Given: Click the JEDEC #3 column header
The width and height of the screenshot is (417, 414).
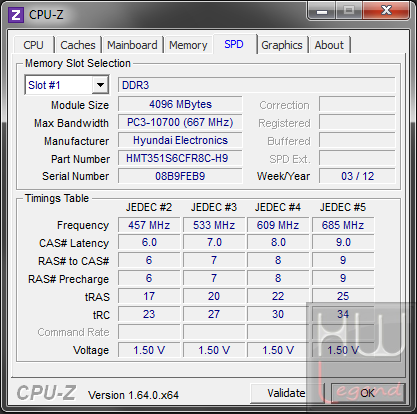Looking at the screenshot, I should pyautogui.click(x=214, y=207).
